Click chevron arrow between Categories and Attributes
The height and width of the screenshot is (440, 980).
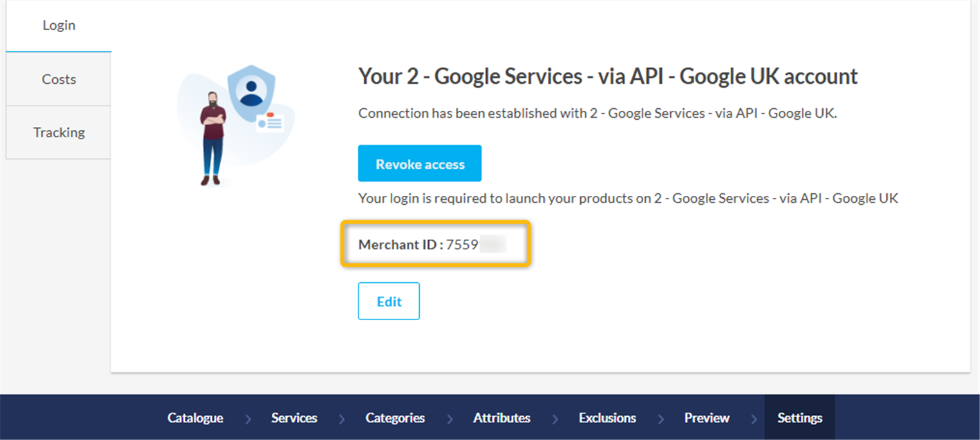click(449, 419)
